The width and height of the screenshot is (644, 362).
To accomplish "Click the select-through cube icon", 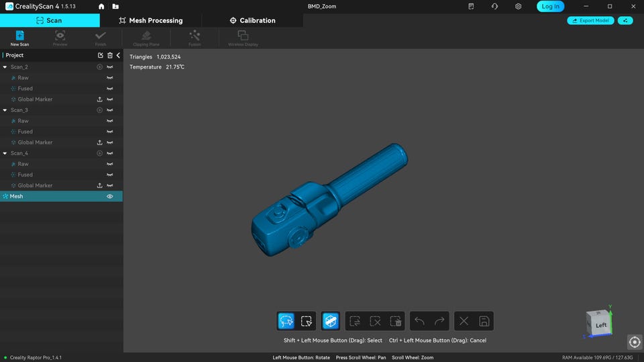I will click(330, 321).
